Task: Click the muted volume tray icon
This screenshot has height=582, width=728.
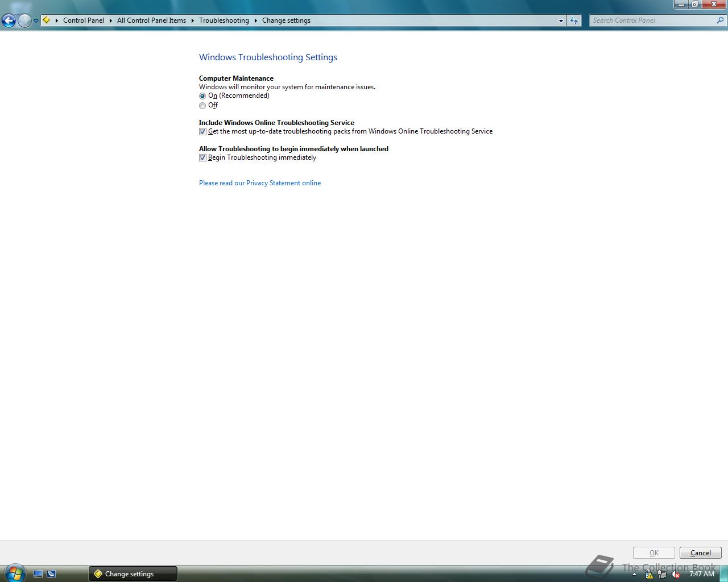Action: (x=676, y=575)
